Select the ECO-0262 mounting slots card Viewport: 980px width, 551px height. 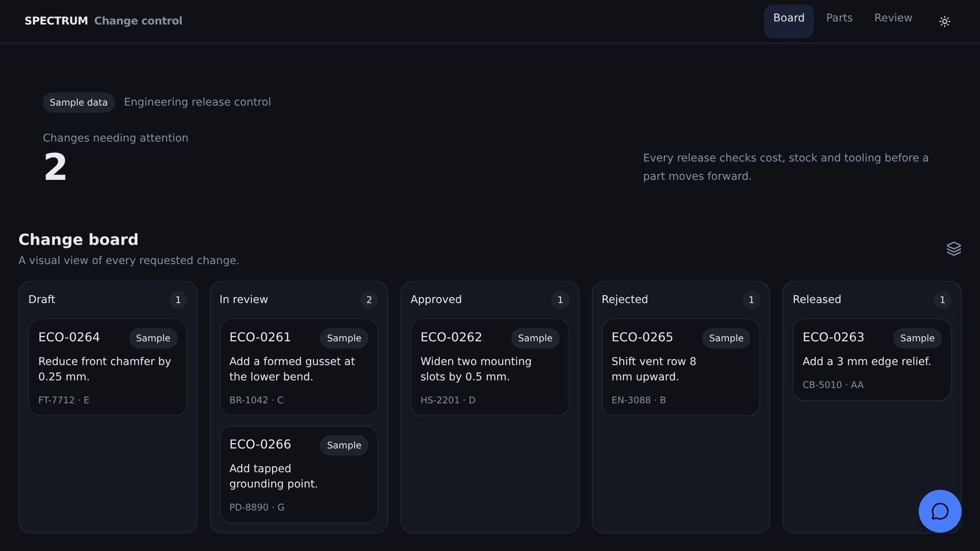point(490,367)
